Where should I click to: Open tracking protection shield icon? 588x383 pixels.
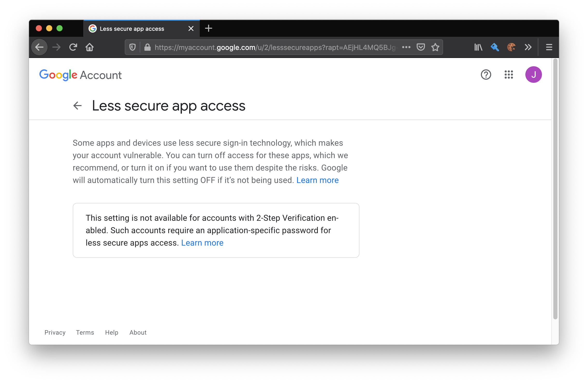click(x=133, y=47)
